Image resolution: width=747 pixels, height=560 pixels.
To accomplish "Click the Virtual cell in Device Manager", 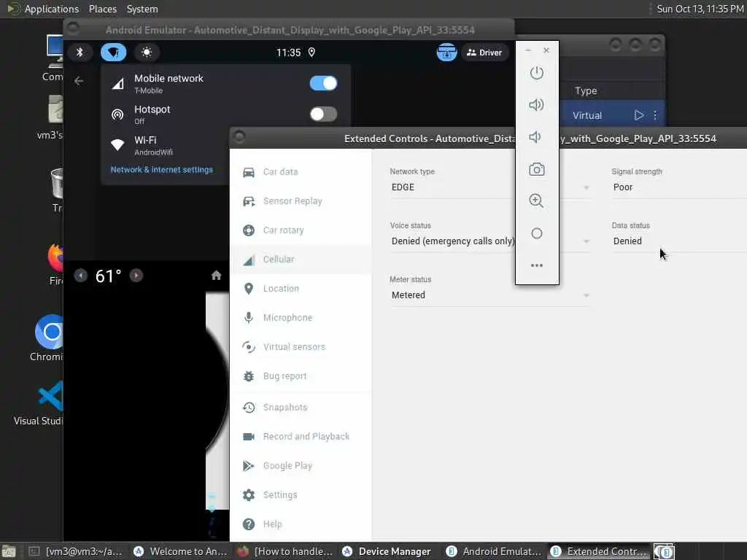I will tap(587, 115).
